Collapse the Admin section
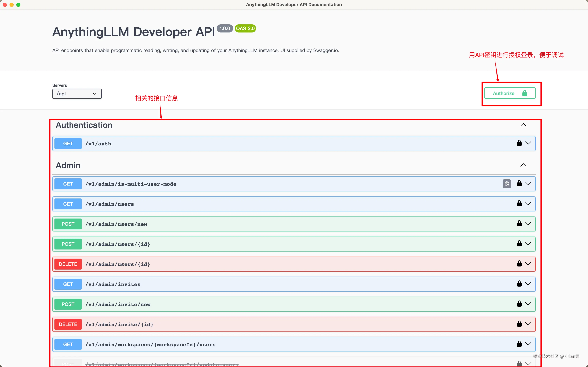This screenshot has width=588, height=367. [x=523, y=165]
